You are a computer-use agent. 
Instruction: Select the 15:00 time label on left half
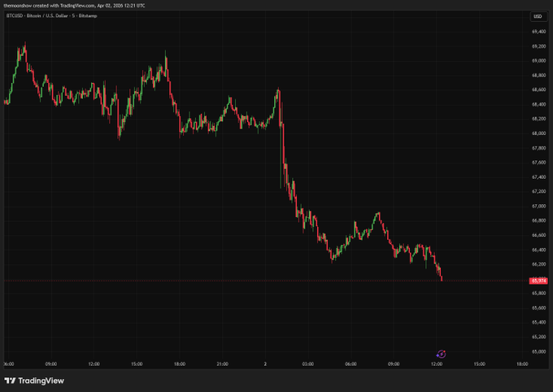point(137,364)
